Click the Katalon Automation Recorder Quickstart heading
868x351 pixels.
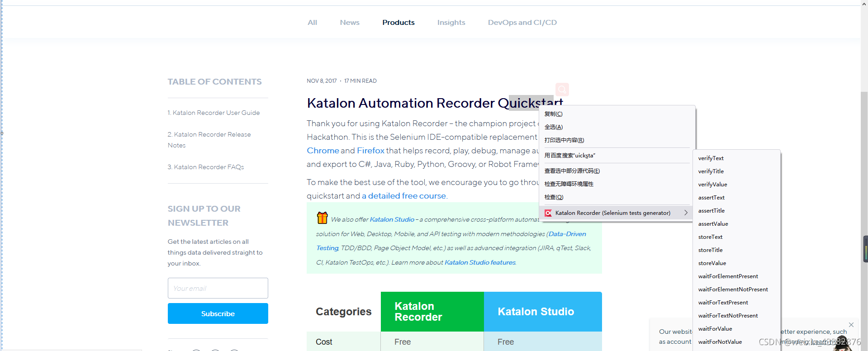click(x=435, y=103)
